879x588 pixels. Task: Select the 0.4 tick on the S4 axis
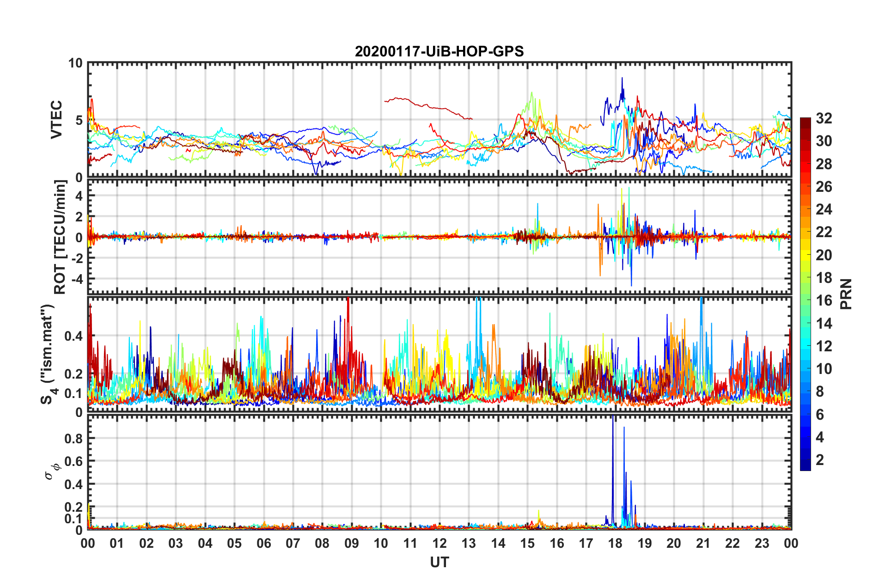73,336
